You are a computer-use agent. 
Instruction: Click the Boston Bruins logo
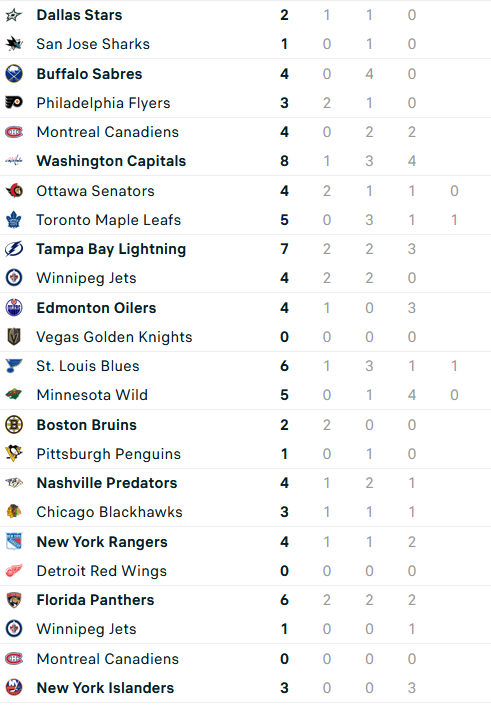pos(14,425)
